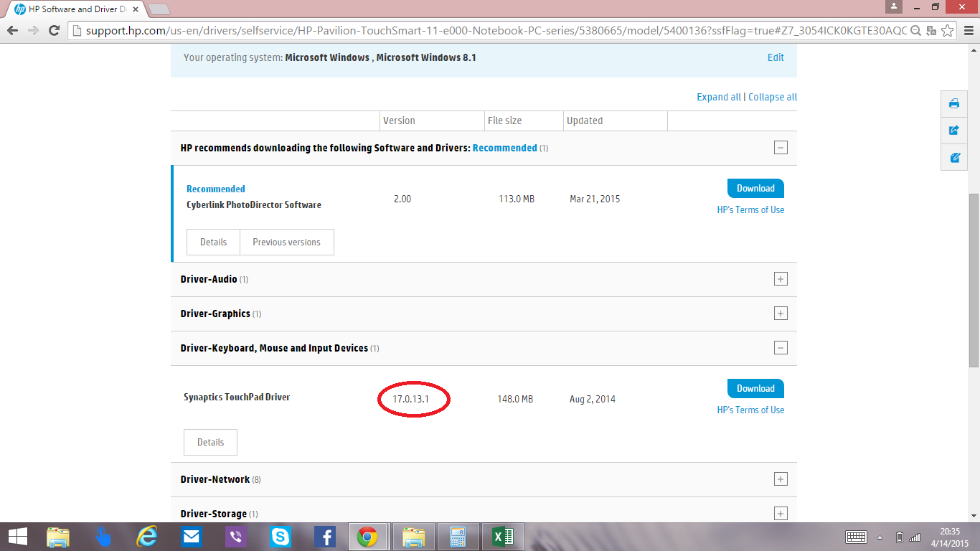Click the feedback pencil icon on the sidebar
This screenshot has height=551, width=980.
954,158
